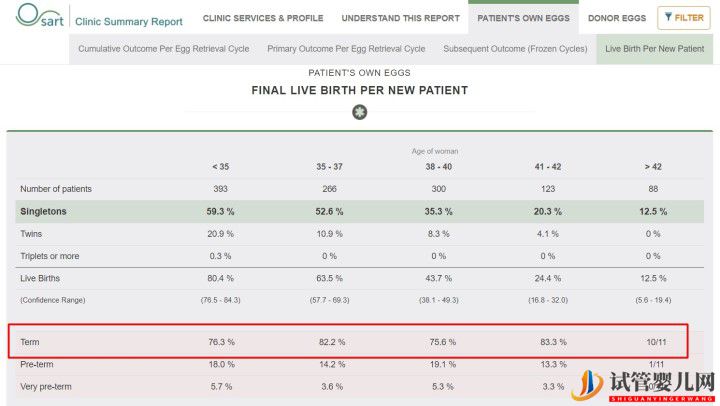Open the Filter options
Viewport: 720px width, 406px height.
(x=683, y=18)
